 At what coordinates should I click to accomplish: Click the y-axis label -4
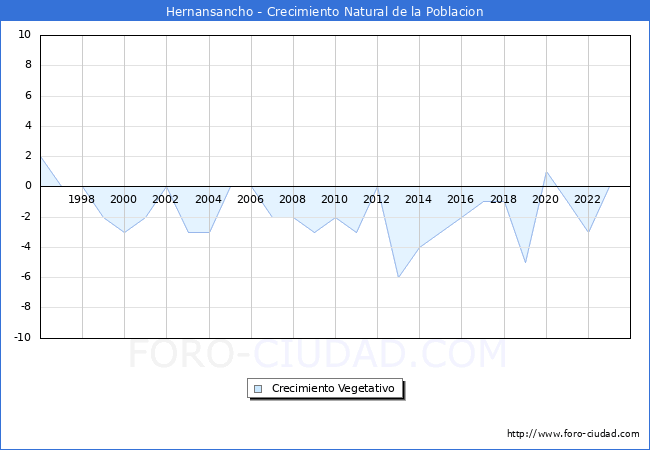(26, 246)
